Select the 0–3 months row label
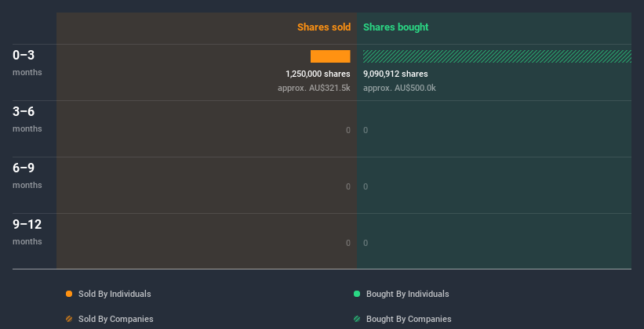This screenshot has height=329, width=644. click(x=27, y=63)
